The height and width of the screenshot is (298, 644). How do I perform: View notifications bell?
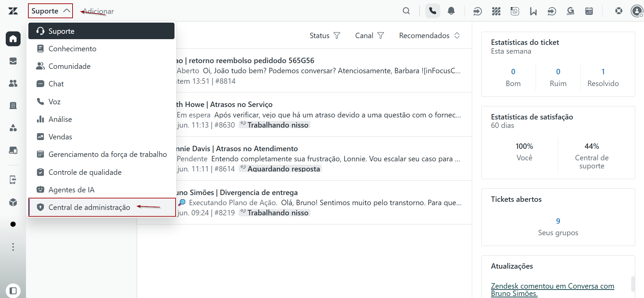pyautogui.click(x=451, y=11)
